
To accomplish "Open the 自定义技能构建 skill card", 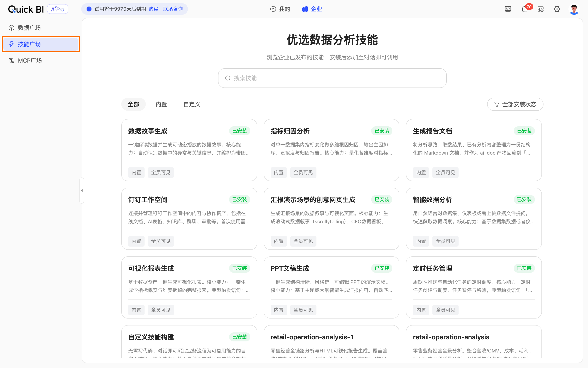I will click(x=189, y=341).
